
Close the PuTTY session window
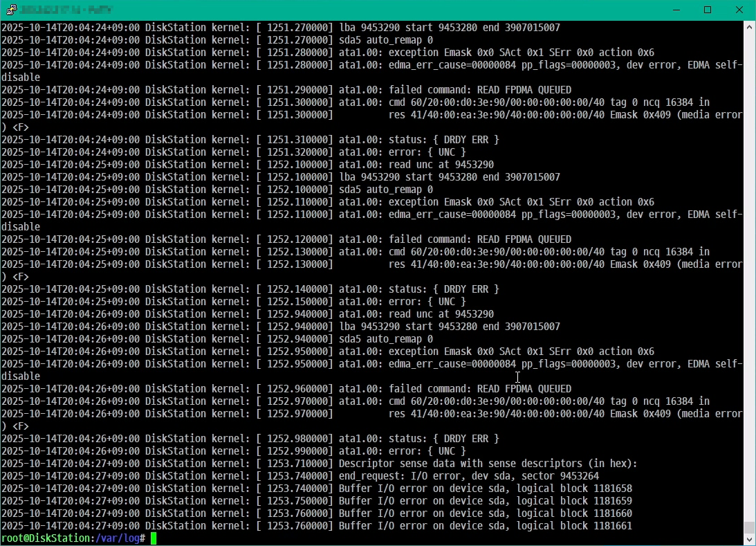(739, 10)
